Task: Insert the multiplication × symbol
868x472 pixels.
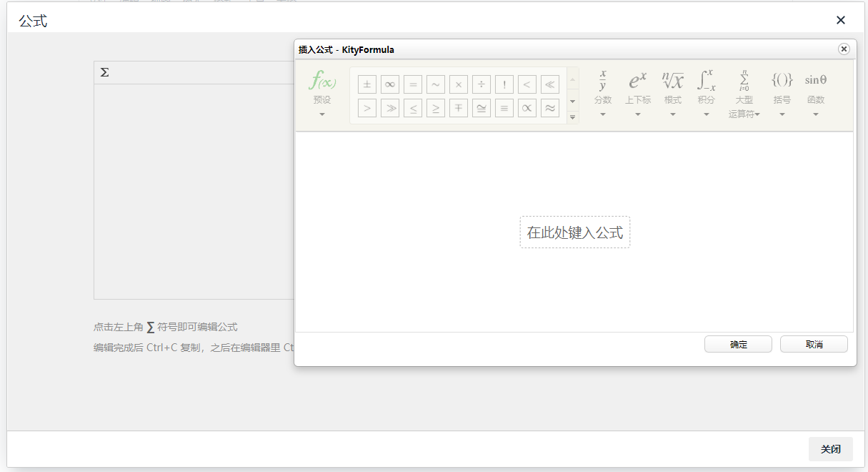Action: coord(458,84)
